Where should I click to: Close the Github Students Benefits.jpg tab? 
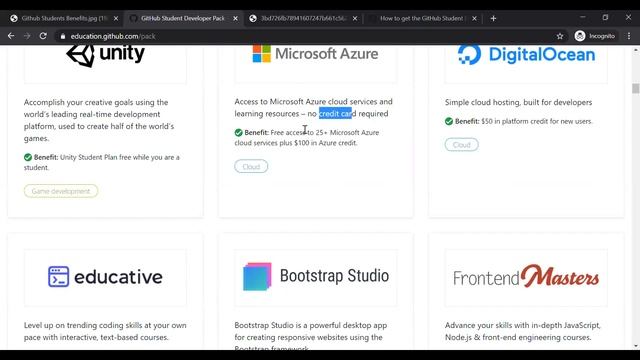[116, 18]
